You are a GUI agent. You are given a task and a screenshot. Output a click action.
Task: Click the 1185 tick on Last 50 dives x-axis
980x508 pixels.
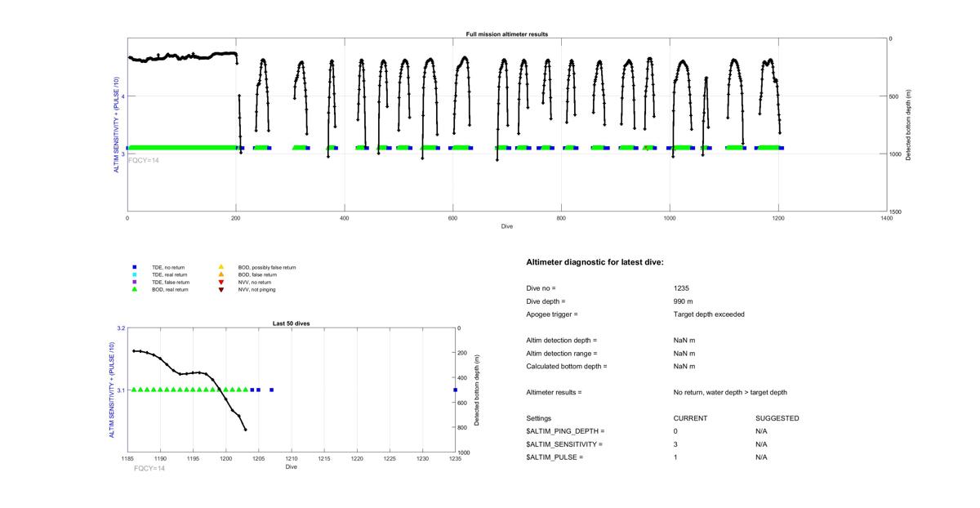(x=127, y=459)
